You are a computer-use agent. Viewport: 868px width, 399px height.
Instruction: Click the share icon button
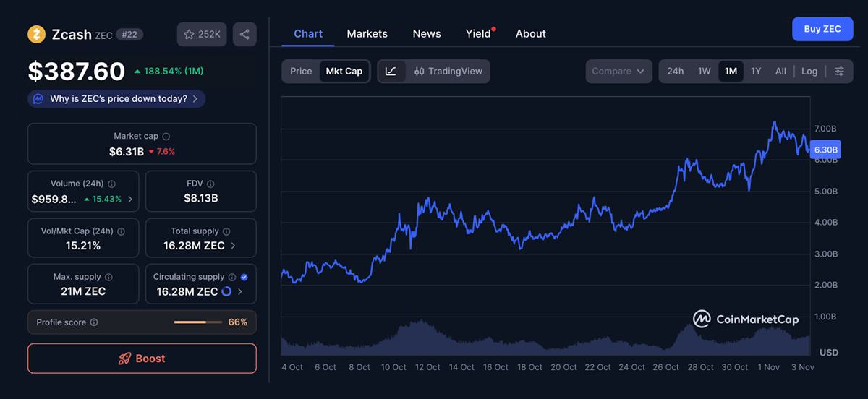[244, 34]
